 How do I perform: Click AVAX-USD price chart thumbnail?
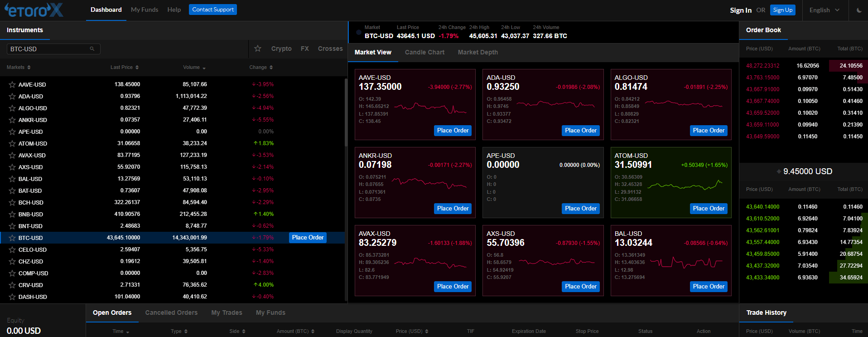pyautogui.click(x=430, y=263)
